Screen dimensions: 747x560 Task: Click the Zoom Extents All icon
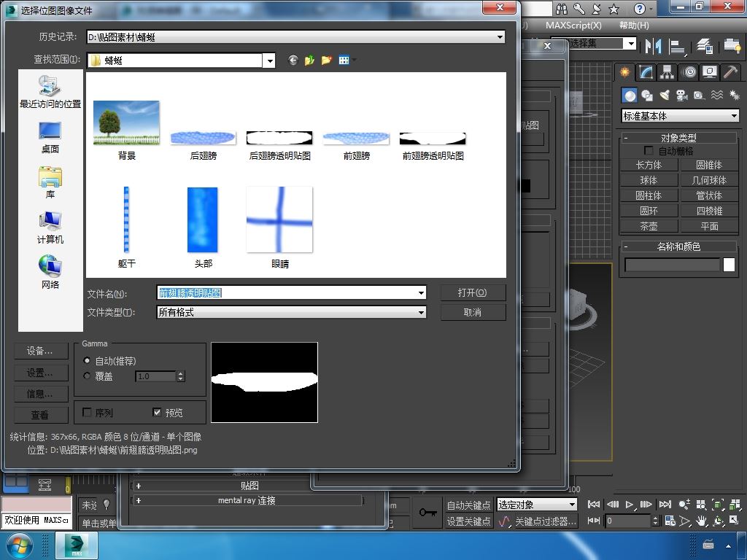pos(734,505)
